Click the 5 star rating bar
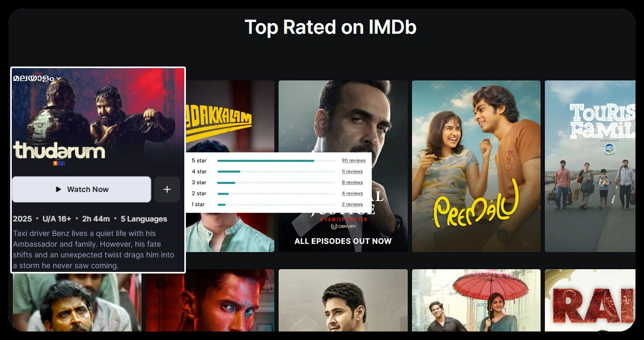The width and height of the screenshot is (644, 340). click(276, 160)
